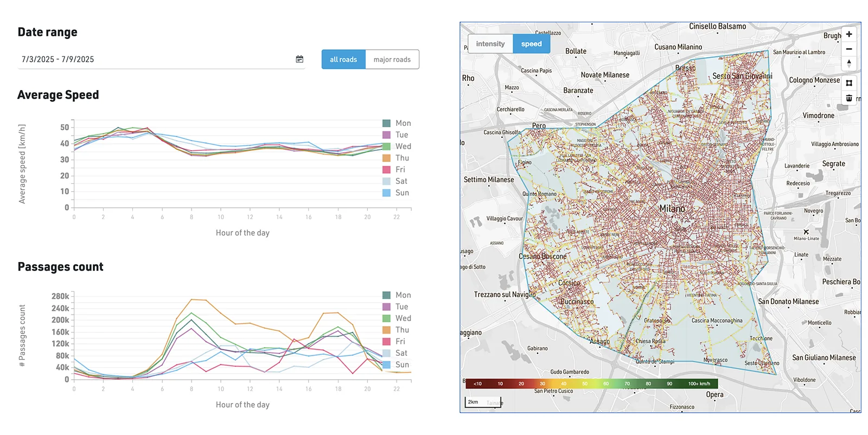Image resolution: width=868 pixels, height=435 pixels.
Task: Toggle Fri series in Passages count legend
Action: tap(394, 341)
